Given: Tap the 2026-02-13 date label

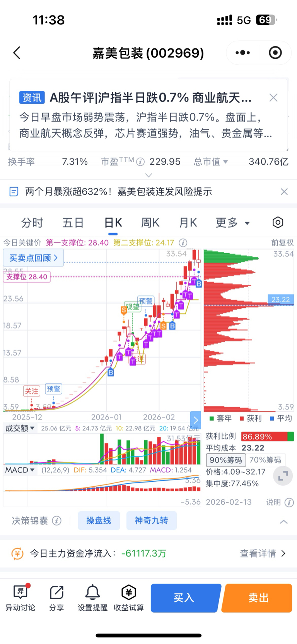Looking at the screenshot, I should [x=229, y=502].
